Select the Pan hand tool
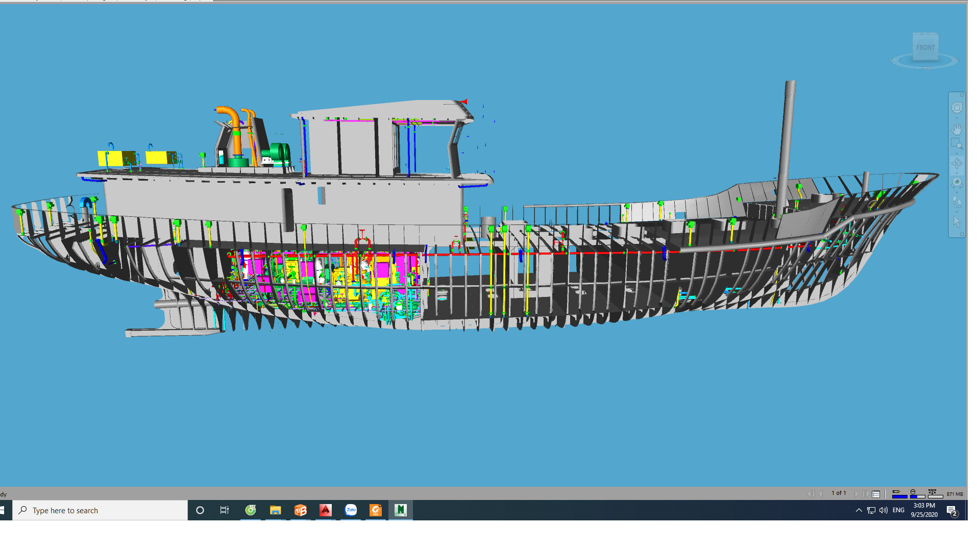The width and height of the screenshot is (980, 551). click(957, 129)
